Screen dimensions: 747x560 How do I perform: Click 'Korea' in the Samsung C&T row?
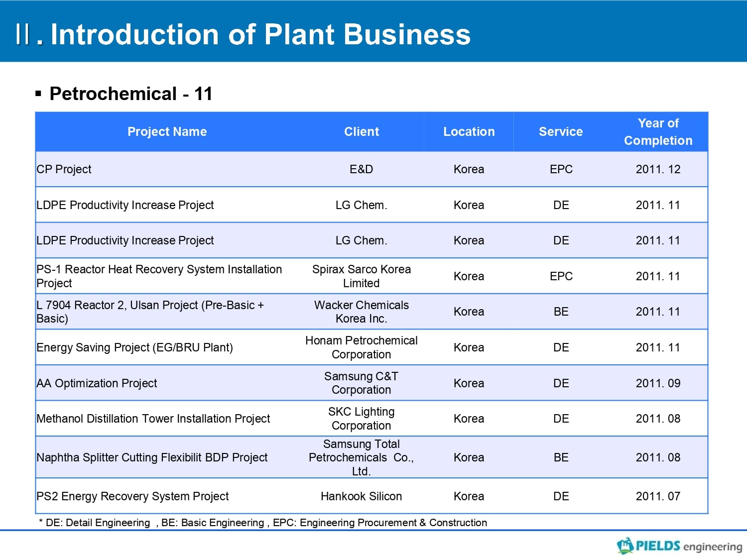(469, 383)
